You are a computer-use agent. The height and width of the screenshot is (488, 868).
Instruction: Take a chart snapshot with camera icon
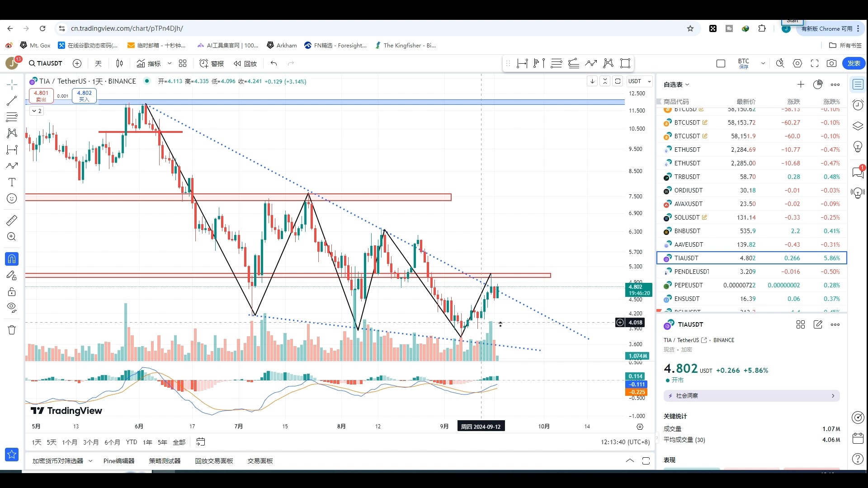click(831, 63)
